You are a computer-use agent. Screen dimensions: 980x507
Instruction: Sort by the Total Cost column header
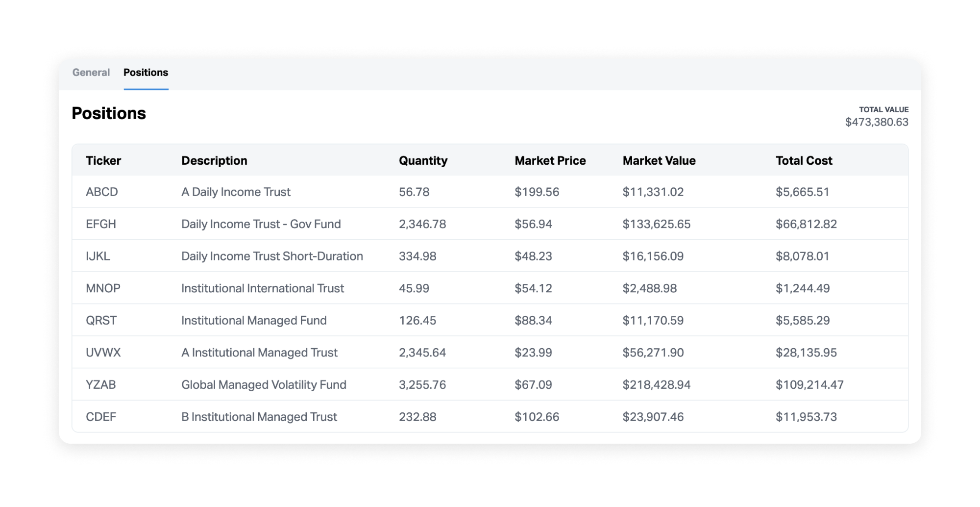(x=804, y=161)
